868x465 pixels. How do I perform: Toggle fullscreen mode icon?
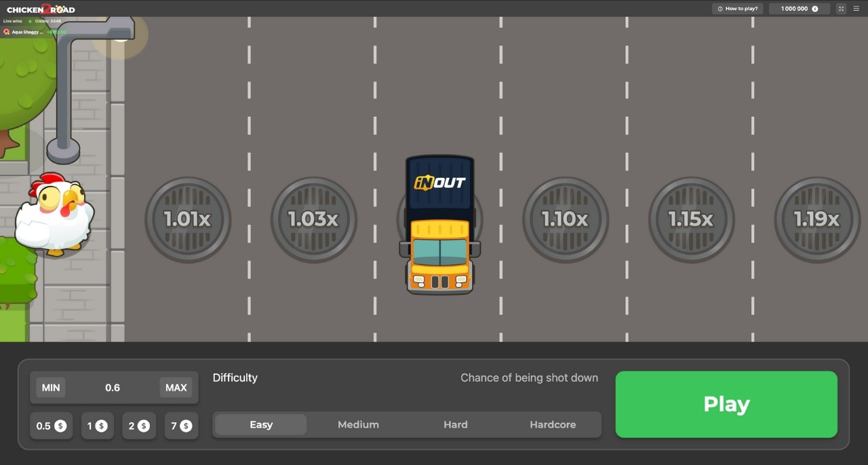pyautogui.click(x=841, y=9)
